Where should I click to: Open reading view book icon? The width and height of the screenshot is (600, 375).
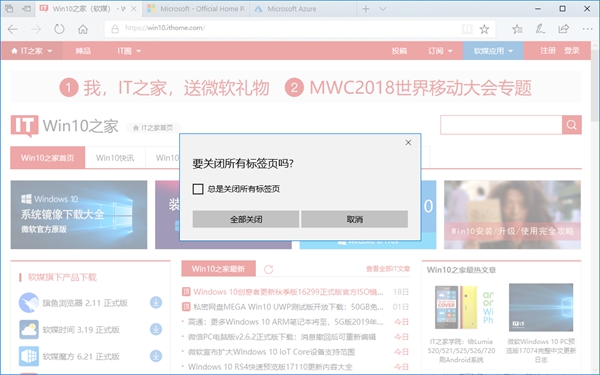click(x=467, y=29)
